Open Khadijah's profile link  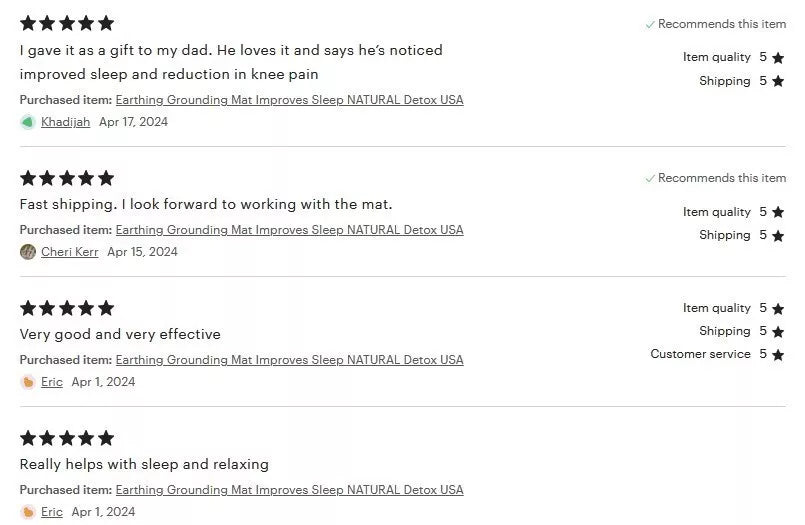[65, 122]
